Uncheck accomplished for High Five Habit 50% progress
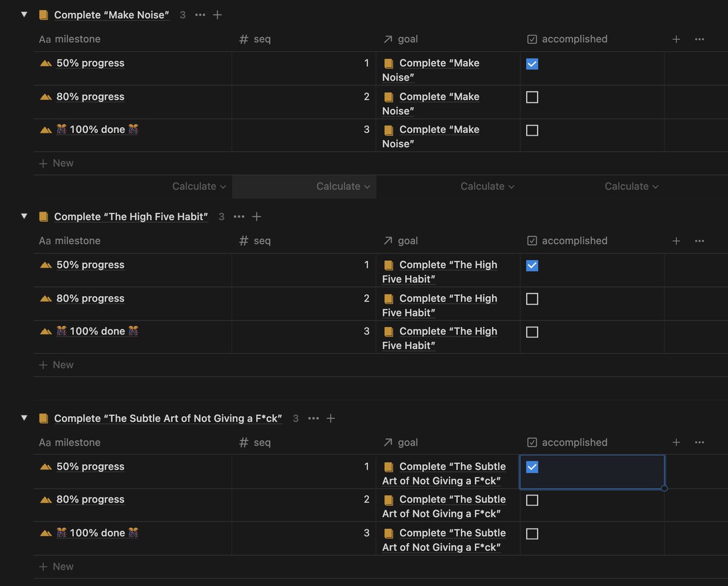Image resolution: width=728 pixels, height=586 pixels. click(532, 266)
